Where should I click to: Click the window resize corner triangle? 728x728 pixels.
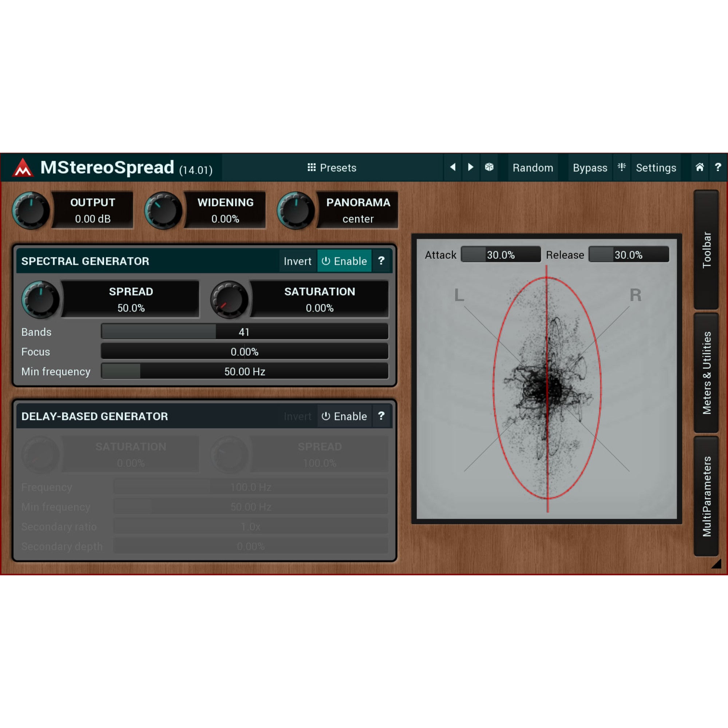tap(717, 564)
